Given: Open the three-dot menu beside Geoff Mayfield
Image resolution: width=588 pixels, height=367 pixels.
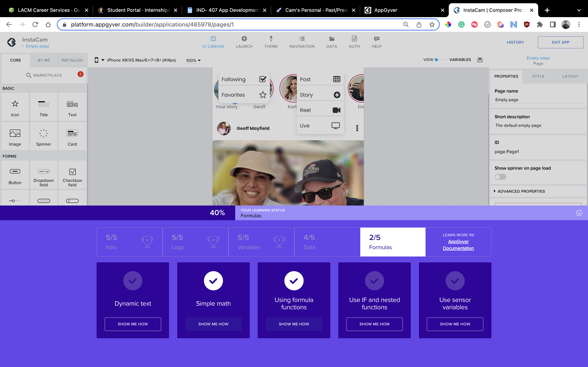Looking at the screenshot, I should coord(357,128).
